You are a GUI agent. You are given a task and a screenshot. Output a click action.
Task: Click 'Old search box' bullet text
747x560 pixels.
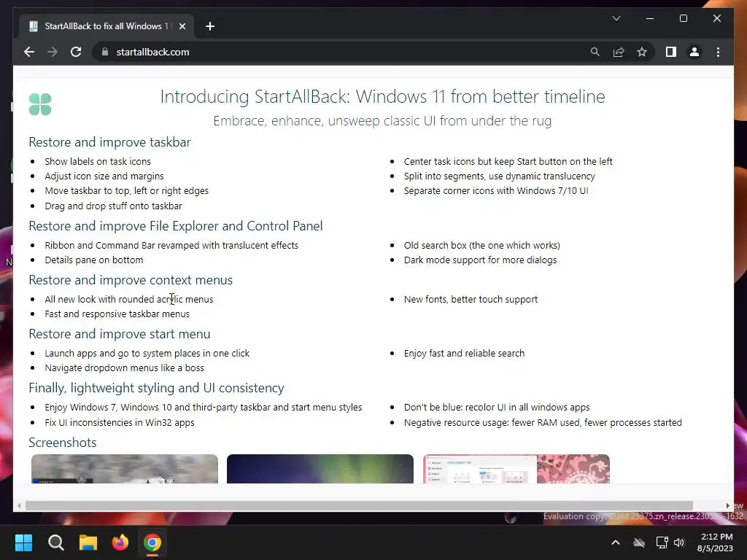tap(482, 245)
